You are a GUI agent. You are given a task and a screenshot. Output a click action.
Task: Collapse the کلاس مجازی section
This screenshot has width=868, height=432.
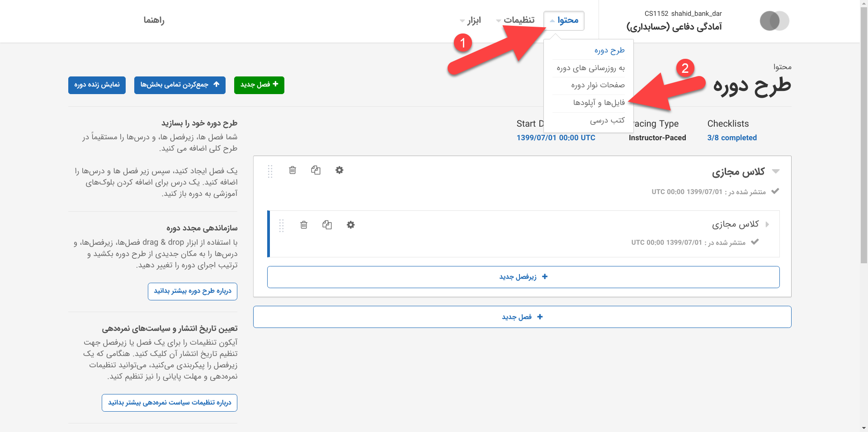coord(776,171)
